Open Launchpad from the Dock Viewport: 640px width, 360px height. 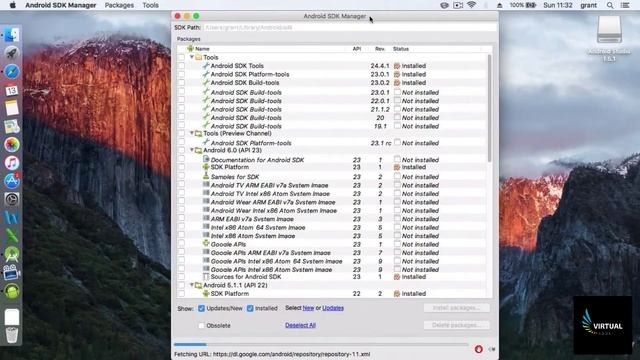pos(12,53)
